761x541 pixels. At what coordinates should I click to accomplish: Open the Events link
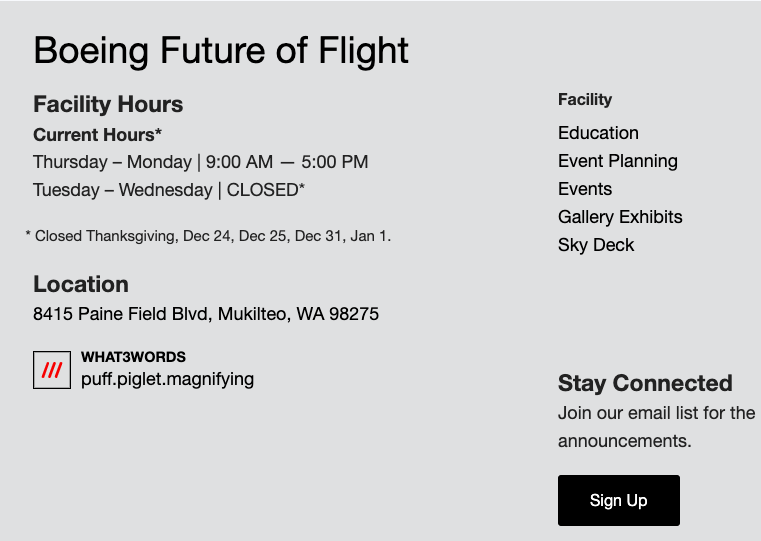[585, 189]
